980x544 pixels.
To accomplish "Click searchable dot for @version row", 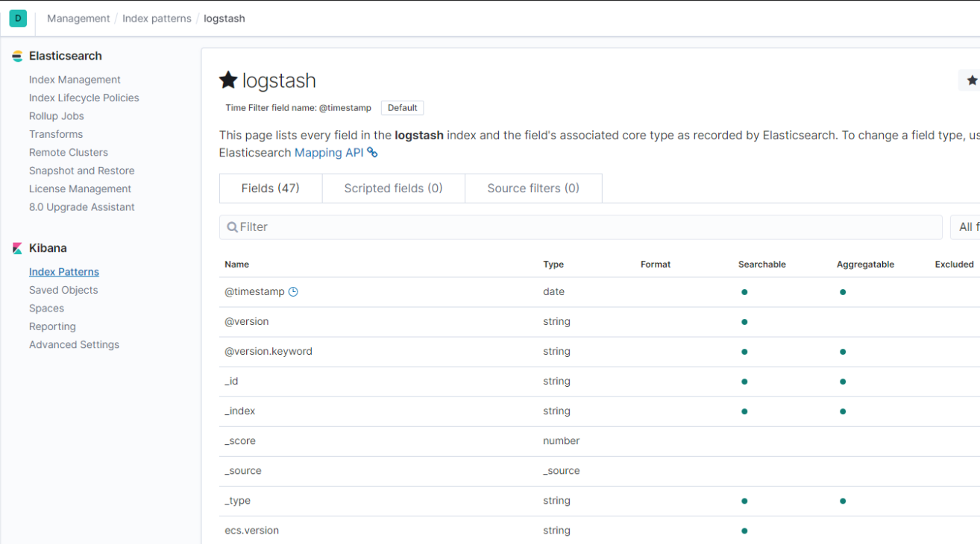I will coord(744,322).
